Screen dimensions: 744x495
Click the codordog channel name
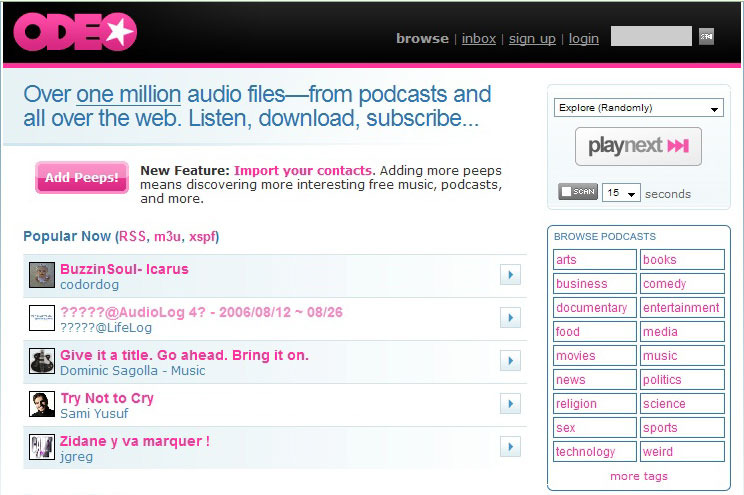[x=89, y=285]
